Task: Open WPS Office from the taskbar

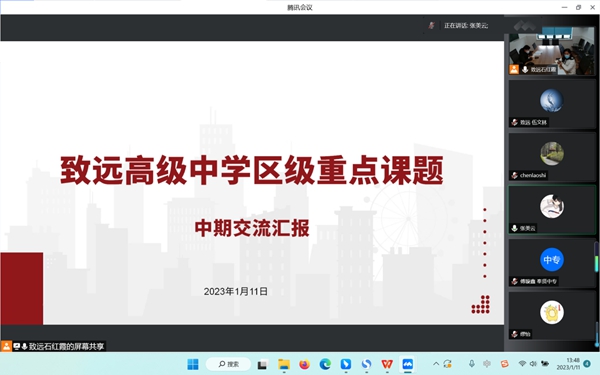Action: (x=387, y=364)
